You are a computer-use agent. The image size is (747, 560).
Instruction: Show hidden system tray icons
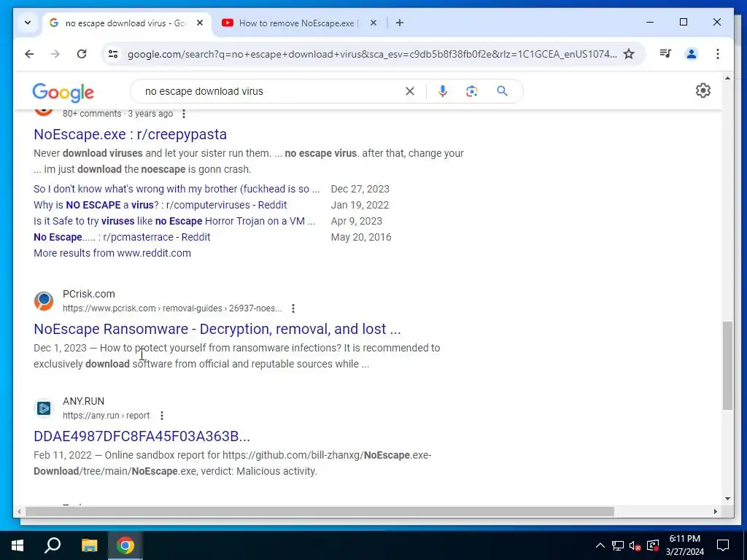[600, 545]
